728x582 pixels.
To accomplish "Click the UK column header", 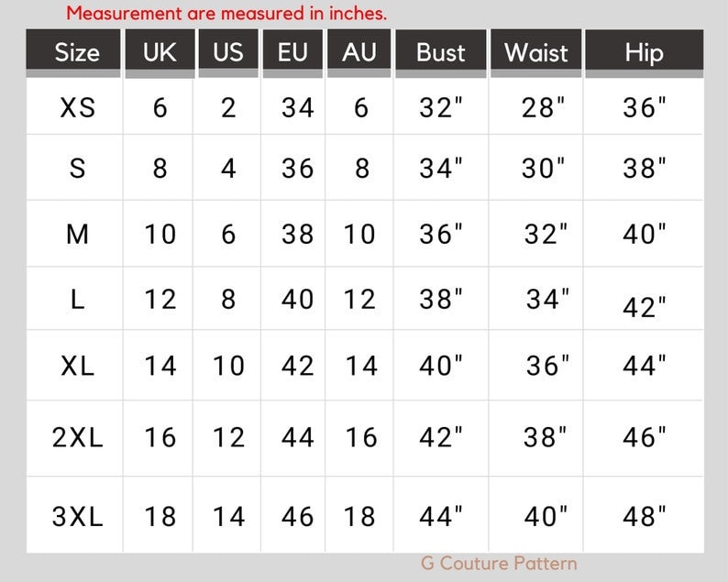I will pos(160,53).
